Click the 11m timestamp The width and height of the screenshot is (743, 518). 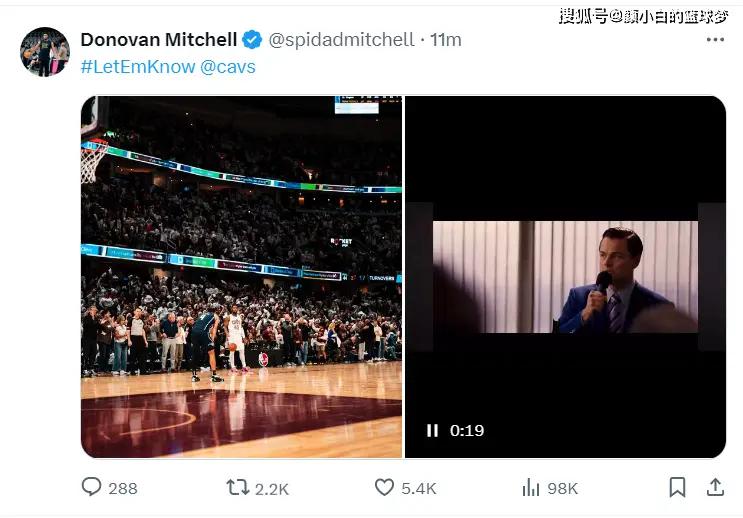click(x=446, y=40)
